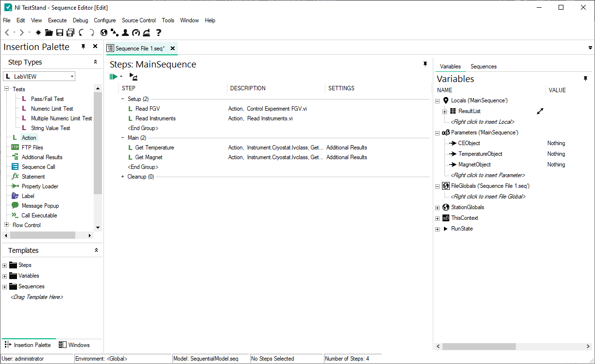Image resolution: width=595 pixels, height=364 pixels.
Task: Undo the last action via toolbar icon
Action: 81,33
